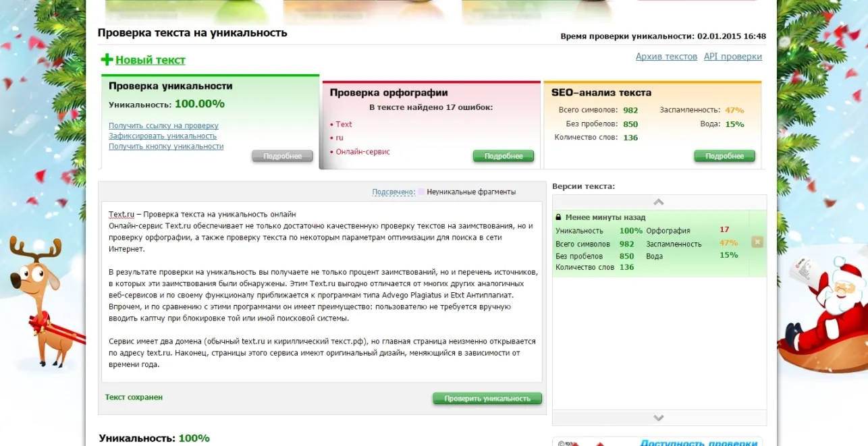
Task: Click the Текст сохранен status message
Action: [134, 397]
